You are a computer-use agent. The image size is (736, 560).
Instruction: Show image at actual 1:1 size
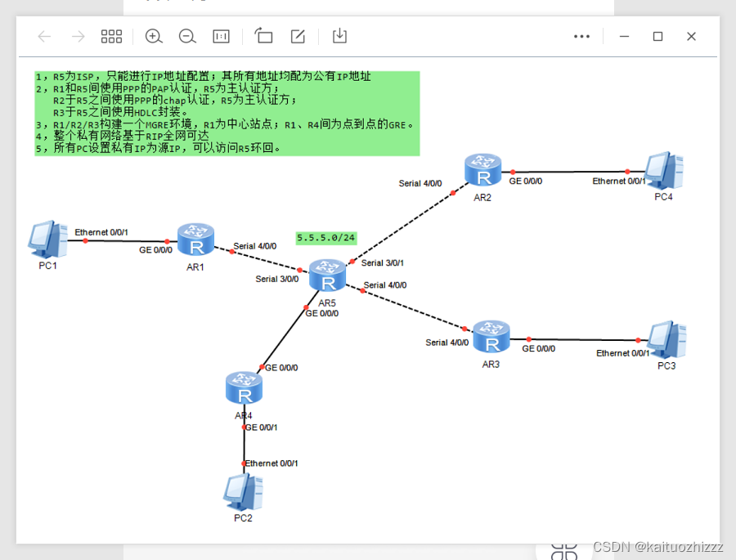pyautogui.click(x=221, y=36)
